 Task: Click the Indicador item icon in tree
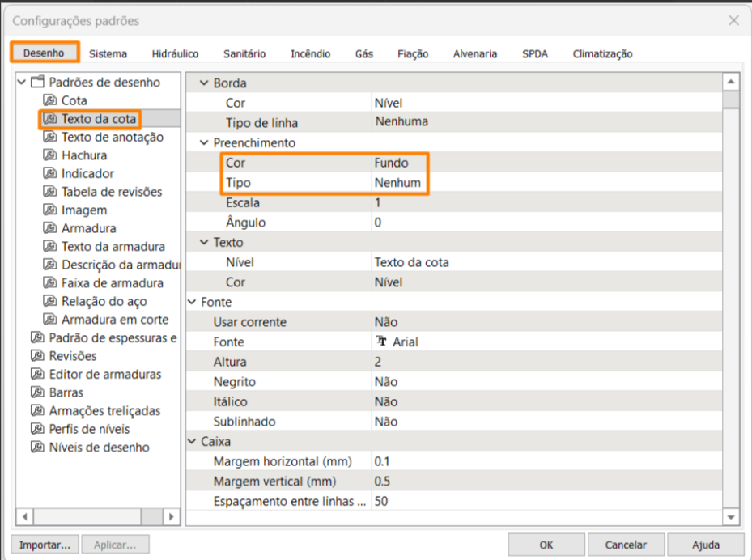point(50,174)
